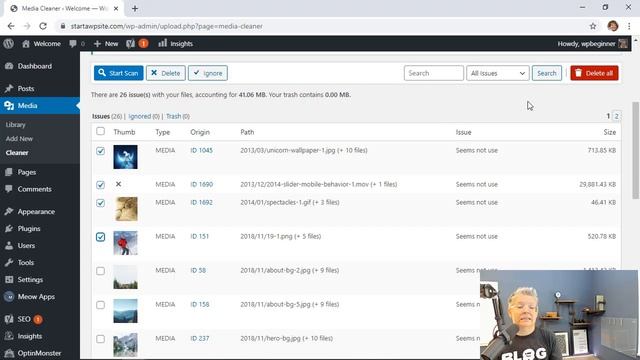Image resolution: width=640 pixels, height=360 pixels.
Task: Open the WordPress logo menu
Action: tap(9, 44)
